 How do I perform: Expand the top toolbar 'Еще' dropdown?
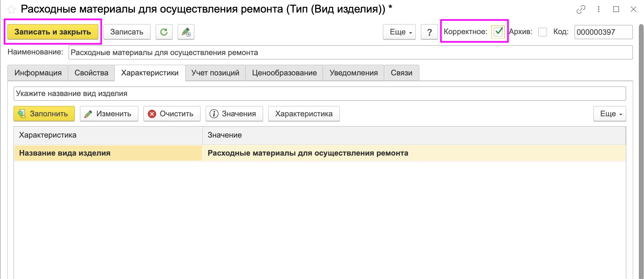pyautogui.click(x=399, y=32)
